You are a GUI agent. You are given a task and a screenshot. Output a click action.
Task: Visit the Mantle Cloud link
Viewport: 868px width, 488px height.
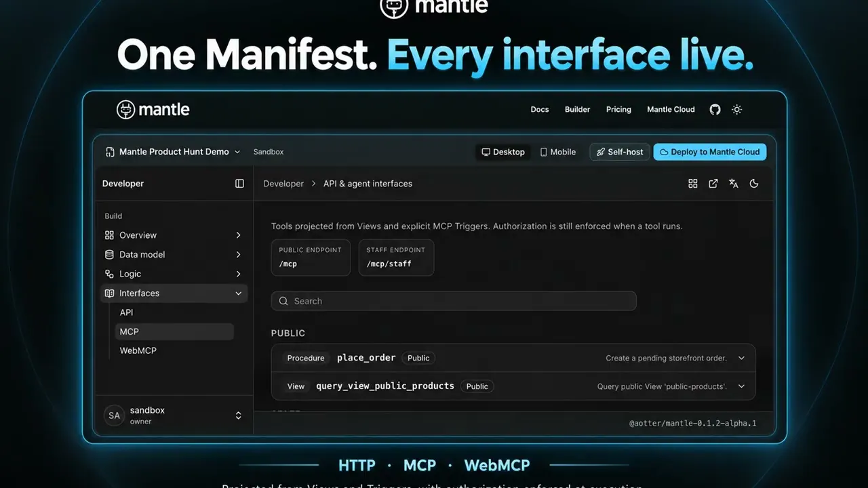671,109
